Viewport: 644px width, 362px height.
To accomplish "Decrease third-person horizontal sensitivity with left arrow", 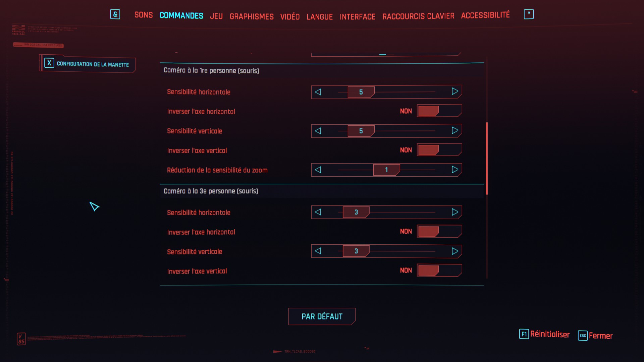I will [x=318, y=212].
